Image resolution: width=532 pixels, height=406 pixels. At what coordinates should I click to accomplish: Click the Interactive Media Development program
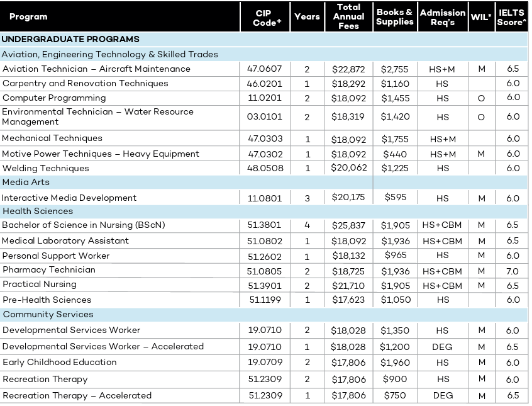click(x=69, y=198)
